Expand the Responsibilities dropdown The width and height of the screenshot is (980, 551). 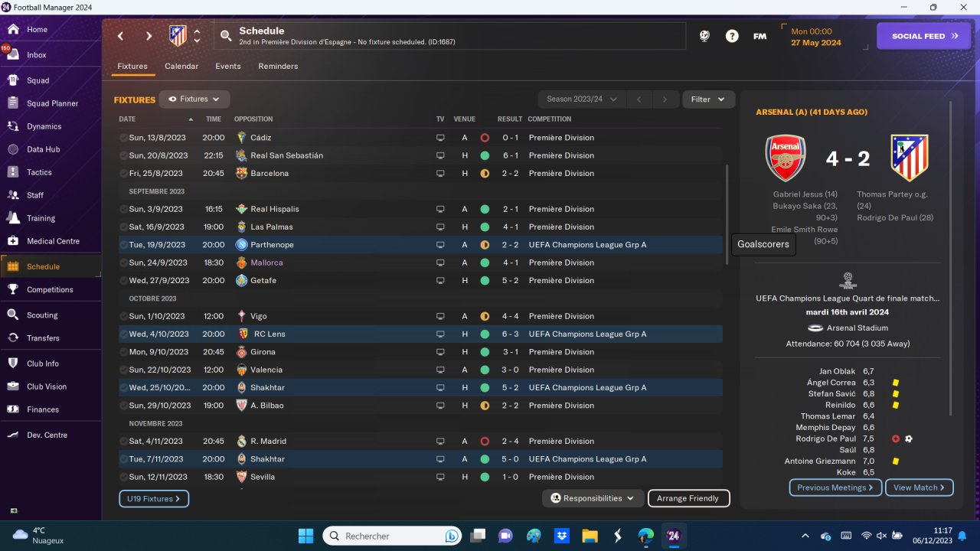[593, 498]
